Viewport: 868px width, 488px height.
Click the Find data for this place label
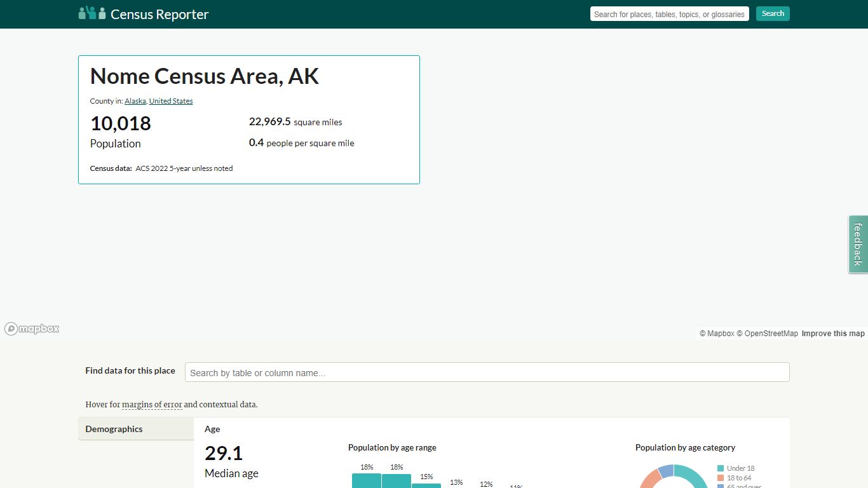coord(130,371)
